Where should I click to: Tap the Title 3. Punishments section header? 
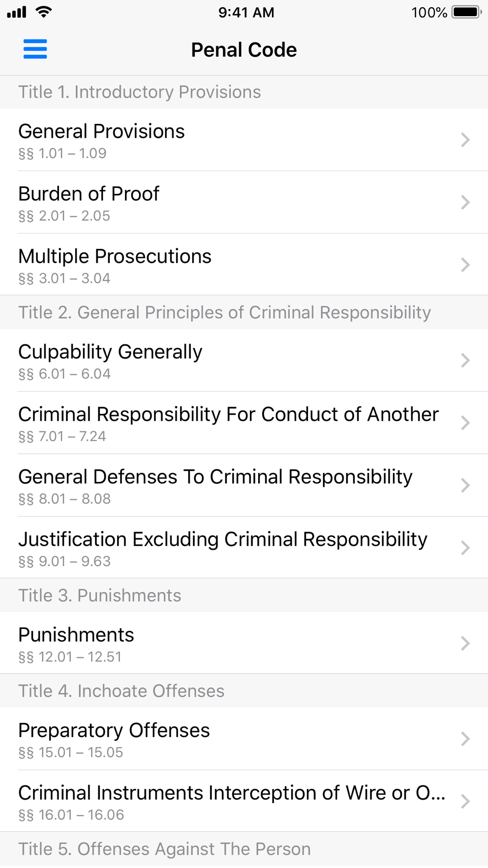[x=244, y=596]
